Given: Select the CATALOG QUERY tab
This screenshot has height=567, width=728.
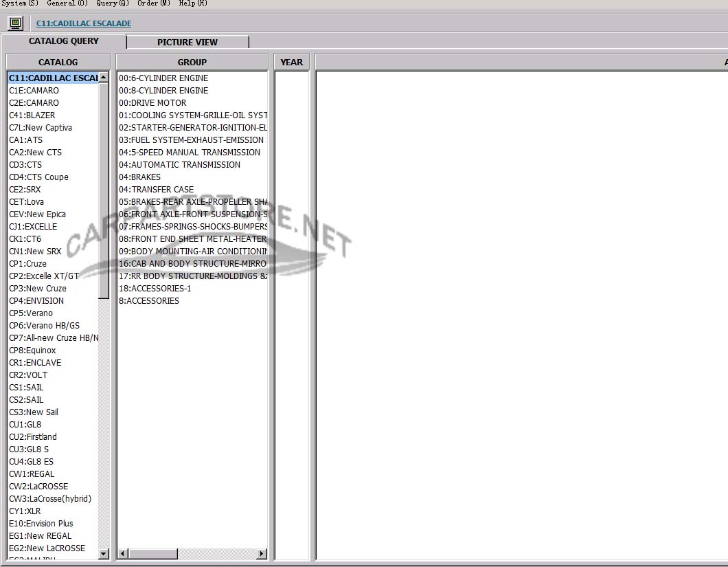Looking at the screenshot, I should coord(64,41).
